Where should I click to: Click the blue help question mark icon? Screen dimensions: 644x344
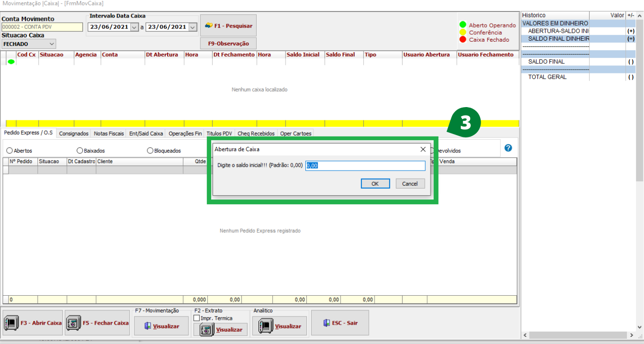pos(508,148)
